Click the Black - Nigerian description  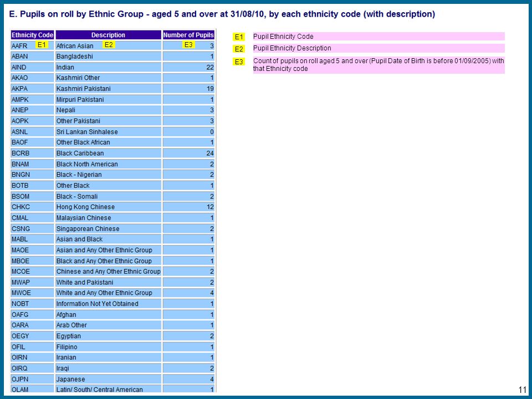point(108,175)
